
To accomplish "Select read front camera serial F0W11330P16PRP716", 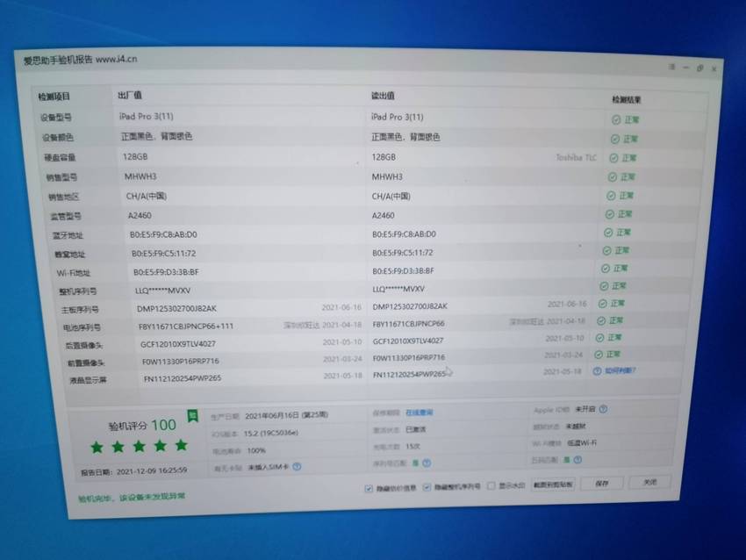I will tap(409, 357).
